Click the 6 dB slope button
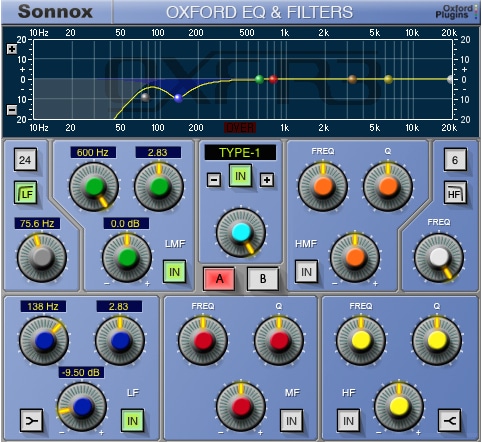Screen dimensions: 482x442 pos(455,160)
